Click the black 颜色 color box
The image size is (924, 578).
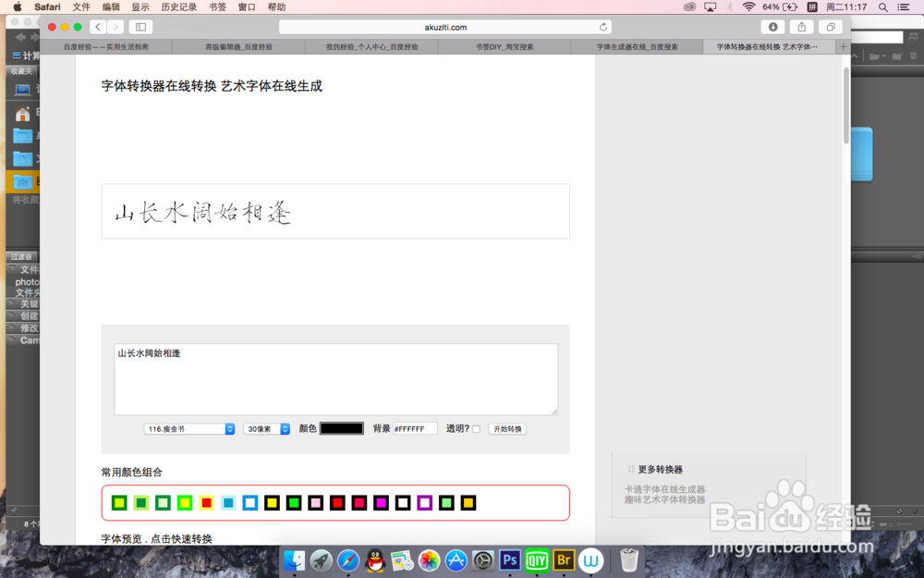(x=343, y=428)
